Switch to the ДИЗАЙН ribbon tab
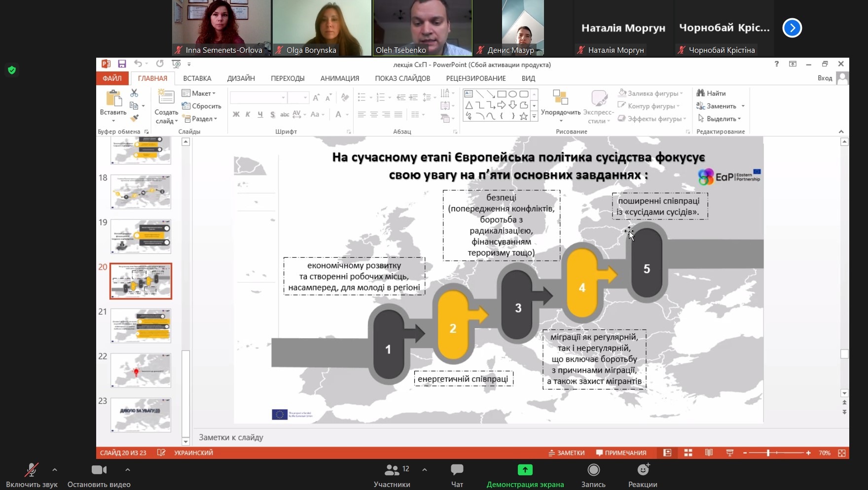Image resolution: width=868 pixels, height=490 pixels. click(241, 78)
